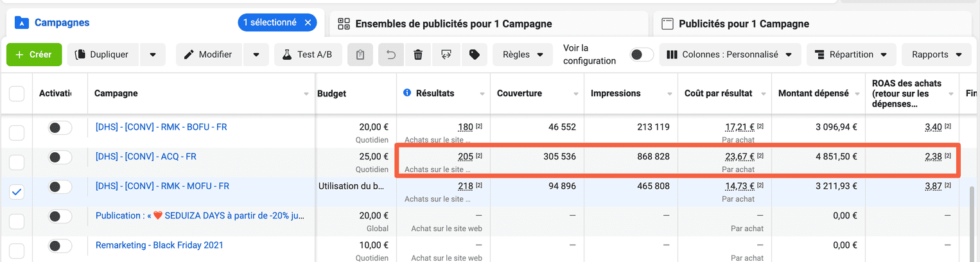980x262 pixels.
Task: Enable the [DHS] - [CONV] - ACQ - FR campaign toggle
Action: [x=60, y=157]
